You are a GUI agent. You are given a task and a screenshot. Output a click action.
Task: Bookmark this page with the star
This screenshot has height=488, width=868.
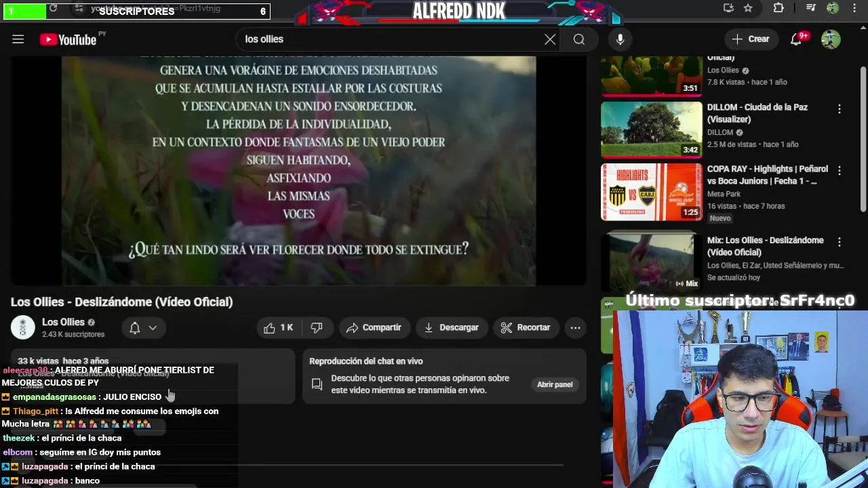coord(748,8)
